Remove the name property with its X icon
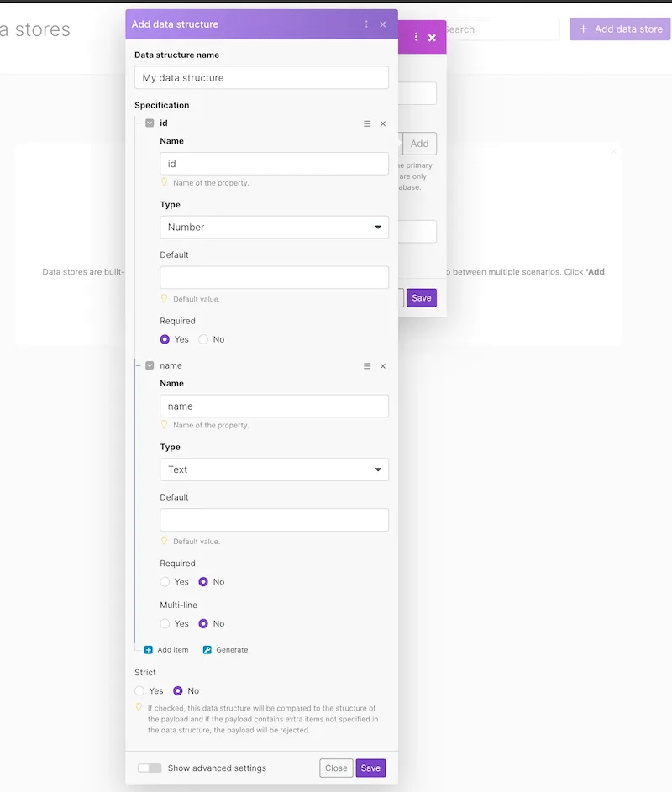The width and height of the screenshot is (672, 792). pyautogui.click(x=383, y=365)
